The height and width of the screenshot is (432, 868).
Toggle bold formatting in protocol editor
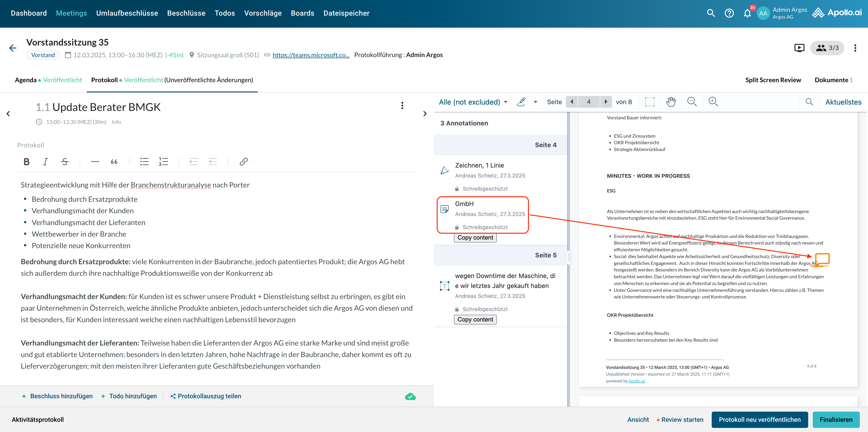[26, 162]
